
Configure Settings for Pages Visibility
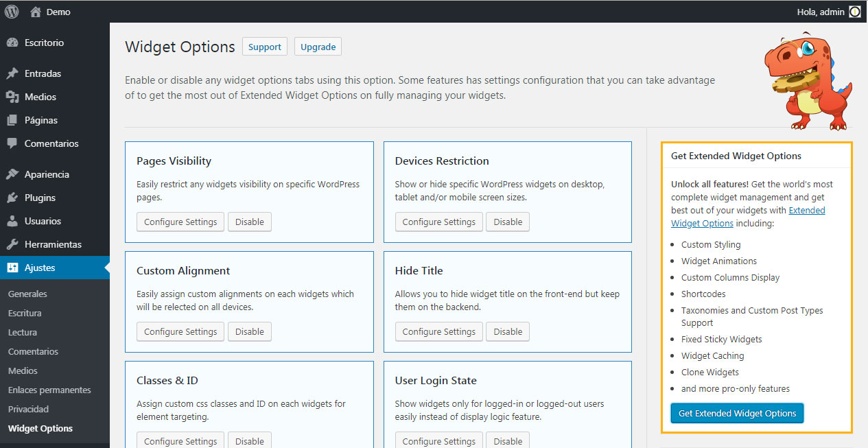pyautogui.click(x=180, y=222)
